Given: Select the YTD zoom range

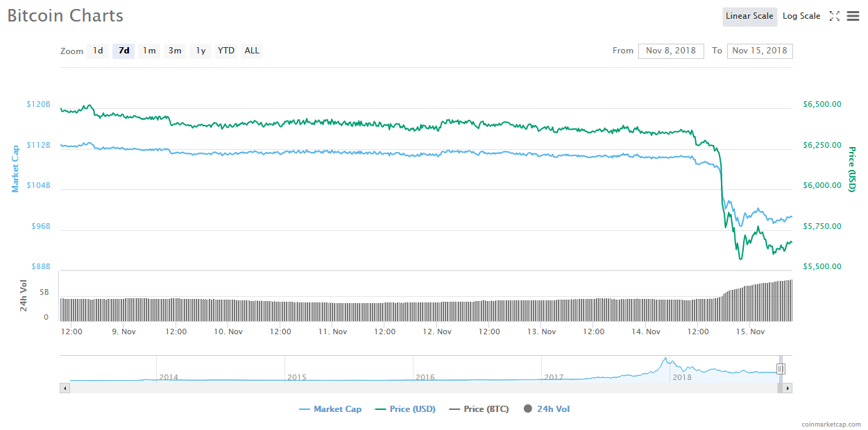Looking at the screenshot, I should click(226, 51).
